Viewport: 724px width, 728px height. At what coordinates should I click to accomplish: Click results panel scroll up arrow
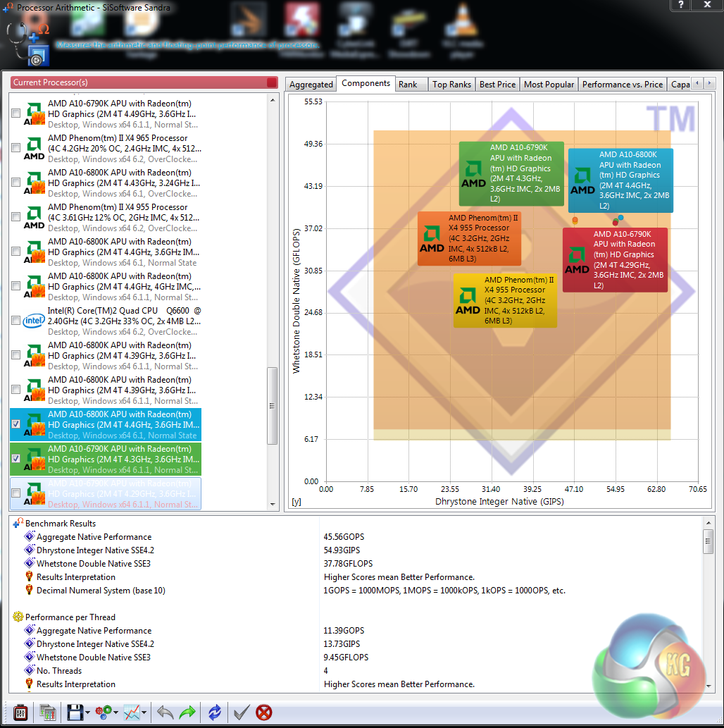(709, 523)
